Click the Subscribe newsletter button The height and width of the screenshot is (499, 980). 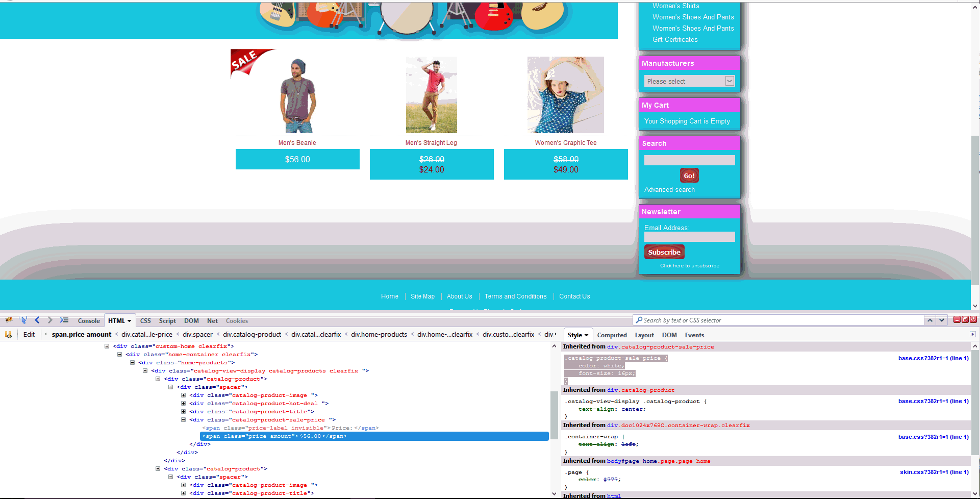[664, 252]
